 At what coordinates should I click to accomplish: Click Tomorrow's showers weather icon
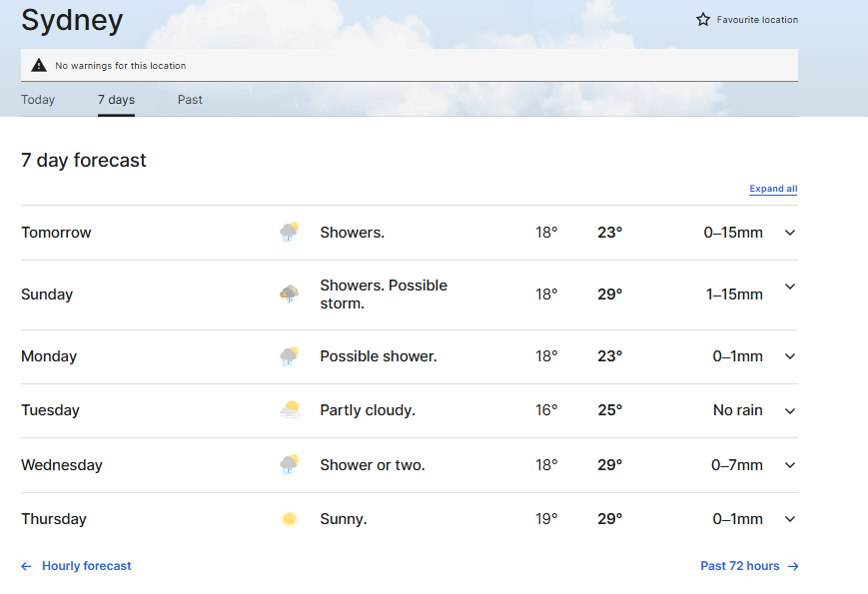pyautogui.click(x=289, y=233)
